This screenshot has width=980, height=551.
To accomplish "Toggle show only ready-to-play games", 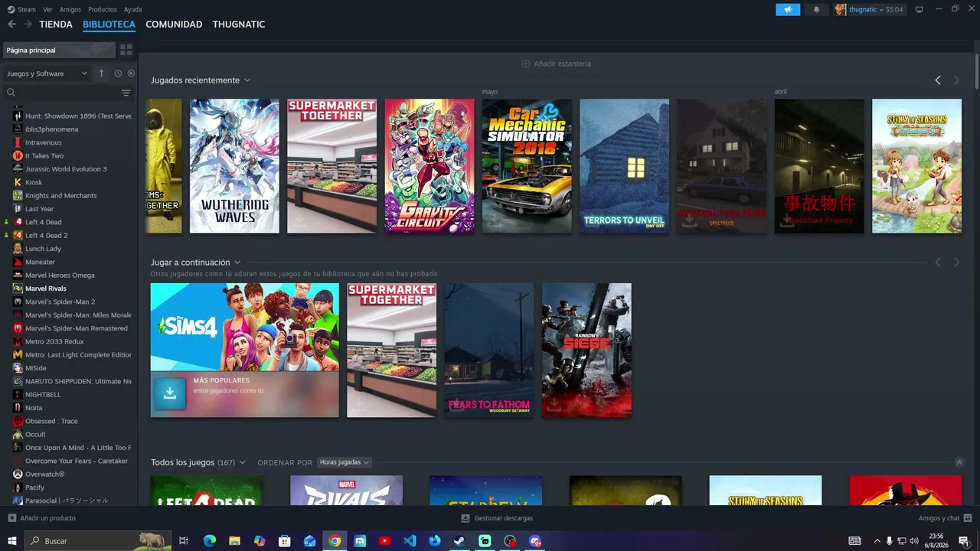I will click(x=131, y=73).
